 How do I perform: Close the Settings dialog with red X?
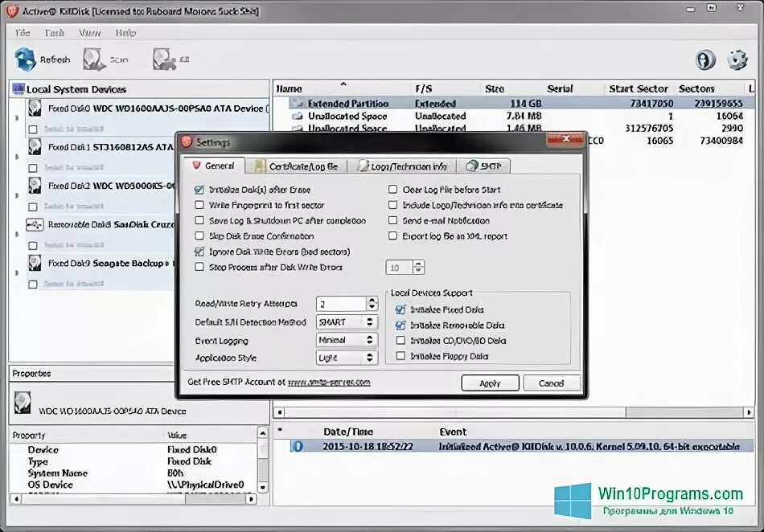point(565,139)
